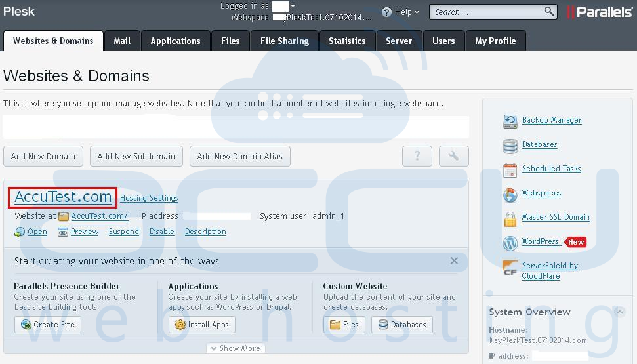Click the CloudFlare ServerShield icon
Screen dimensions: 637x364
point(510,268)
